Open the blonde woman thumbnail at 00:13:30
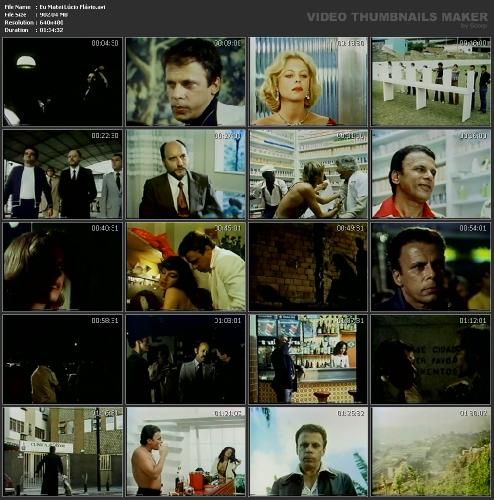The image size is (494, 500). click(309, 82)
